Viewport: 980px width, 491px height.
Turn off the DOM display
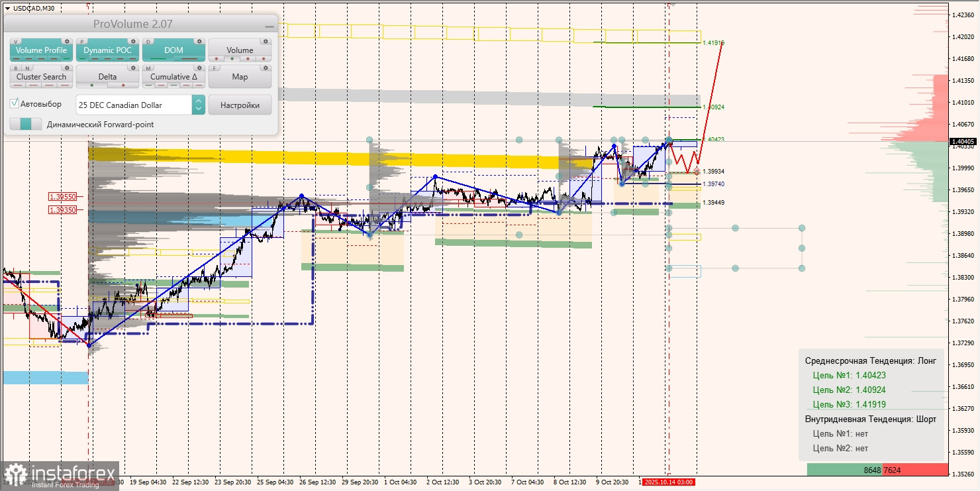(173, 50)
